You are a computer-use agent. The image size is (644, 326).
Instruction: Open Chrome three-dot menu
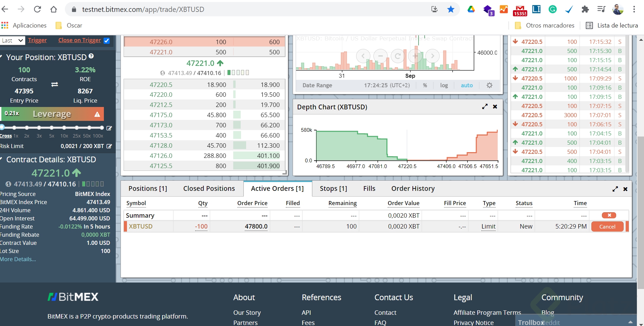click(634, 9)
